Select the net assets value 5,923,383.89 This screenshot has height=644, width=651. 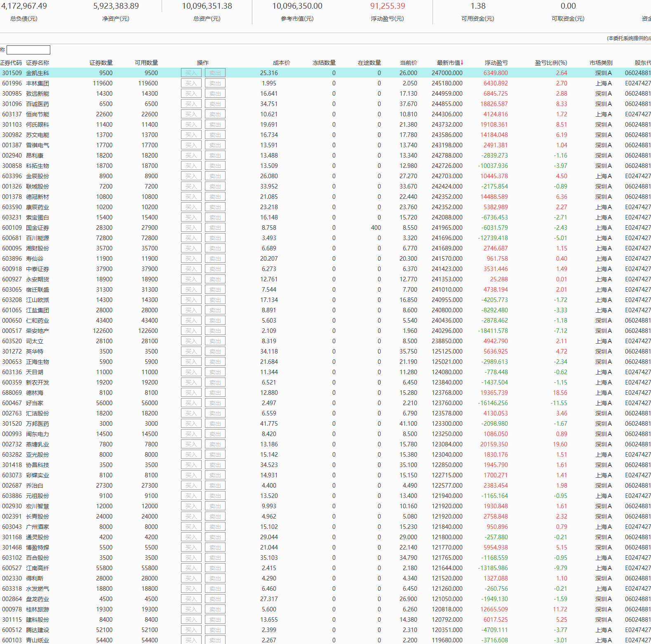coord(116,6)
